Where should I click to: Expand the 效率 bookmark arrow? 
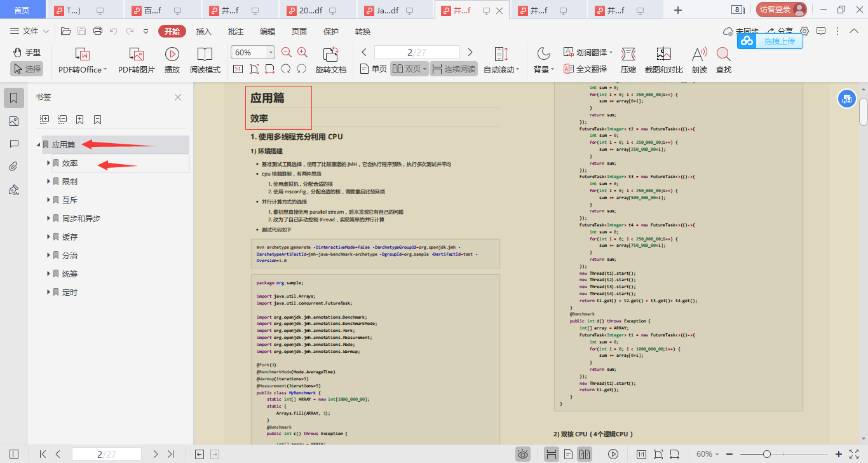pos(48,163)
